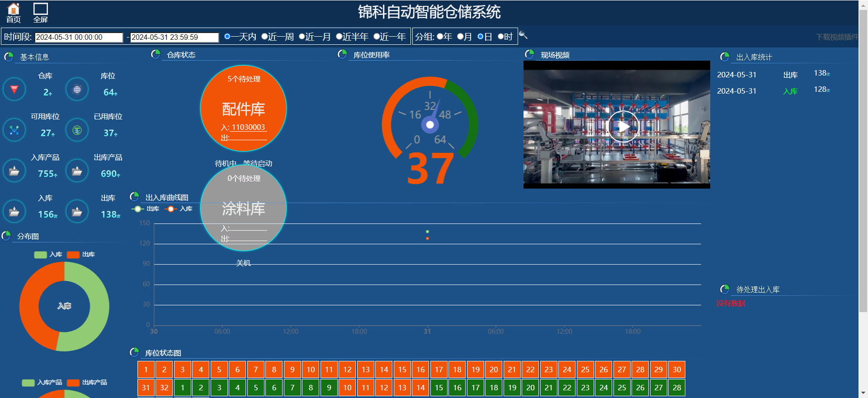Screen dimensions: 868x398
Task: Click the 全屏 fullscreen icon
Action: tap(41, 9)
